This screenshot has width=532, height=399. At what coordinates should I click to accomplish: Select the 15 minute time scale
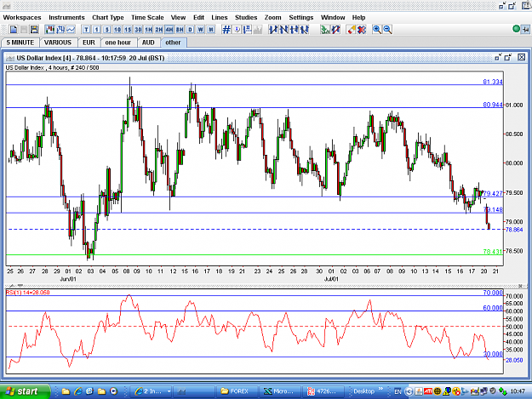pyautogui.click(x=128, y=30)
